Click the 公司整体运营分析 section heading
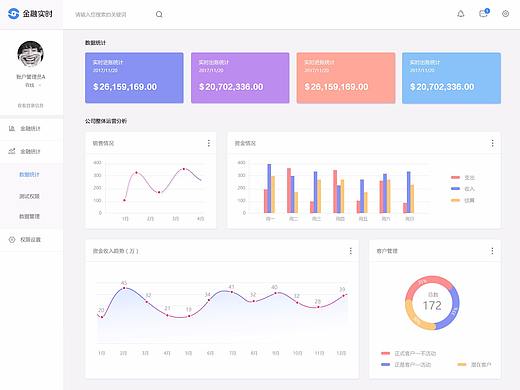Viewport: 520px width, 390px height. click(x=106, y=121)
